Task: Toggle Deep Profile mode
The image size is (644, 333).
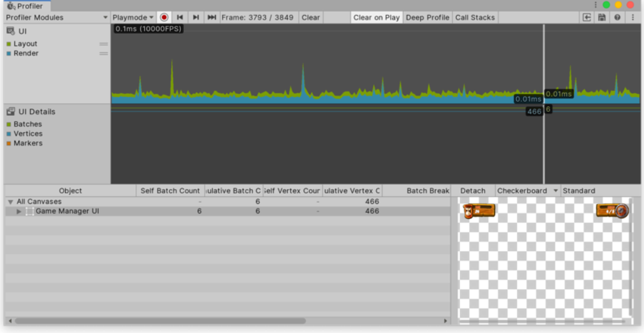Action: click(427, 18)
